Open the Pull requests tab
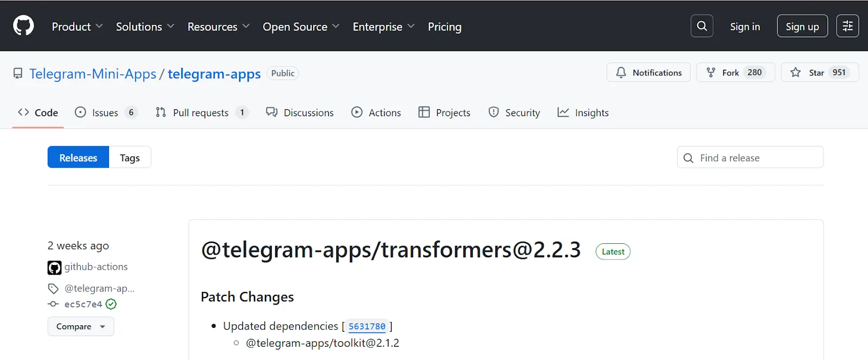The height and width of the screenshot is (360, 868). [202, 112]
